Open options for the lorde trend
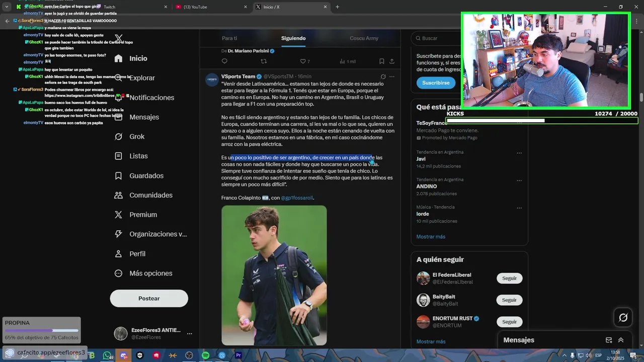 pos(519,208)
